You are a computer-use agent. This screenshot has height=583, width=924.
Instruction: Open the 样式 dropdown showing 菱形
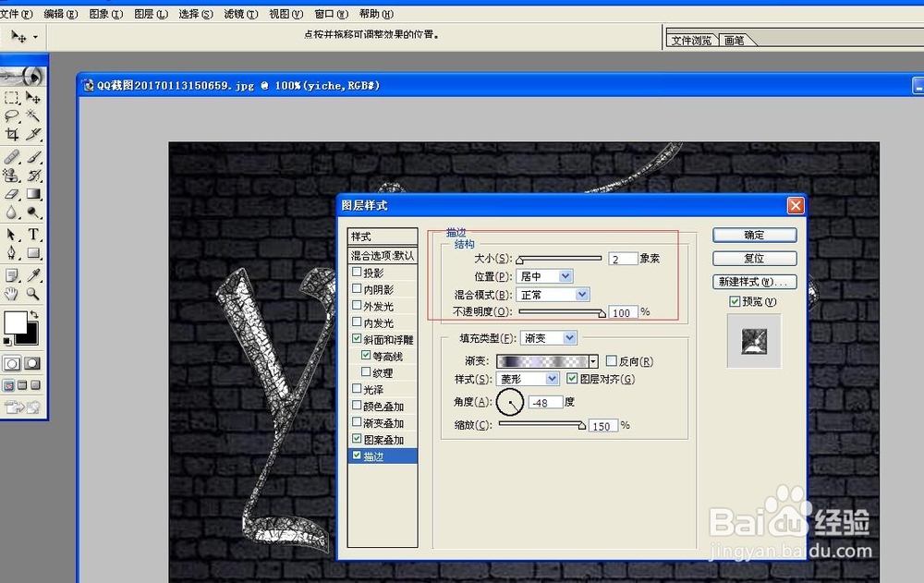[x=528, y=379]
